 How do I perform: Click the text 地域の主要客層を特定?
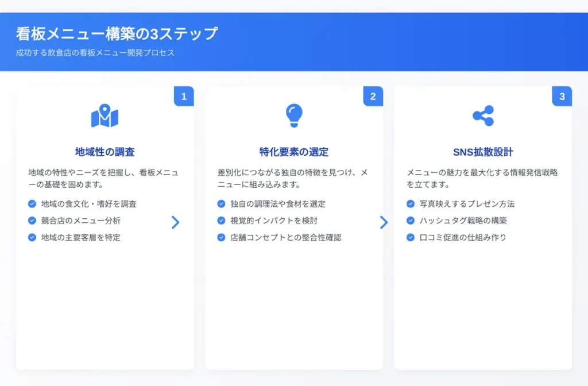(x=81, y=237)
